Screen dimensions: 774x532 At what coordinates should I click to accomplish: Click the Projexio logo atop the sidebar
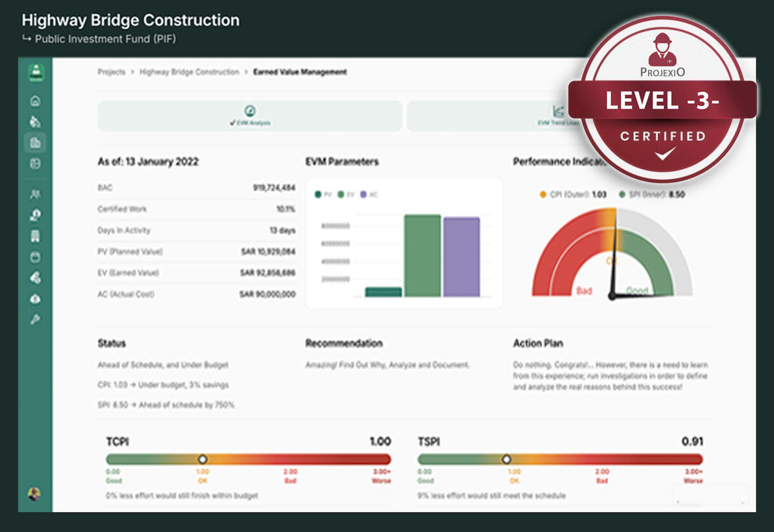pos(35,72)
